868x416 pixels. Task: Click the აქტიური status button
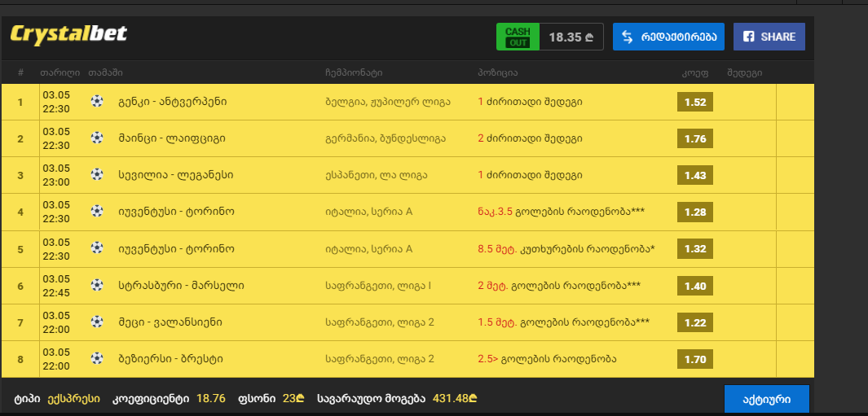[767, 400]
